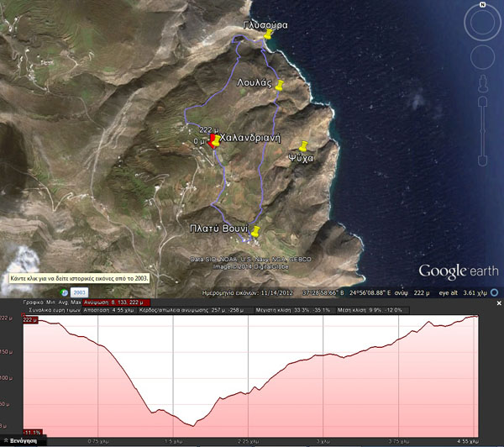The height and width of the screenshot is (447, 504).
Task: Click the Πλατύ Βουνί place label
Action: tap(219, 229)
